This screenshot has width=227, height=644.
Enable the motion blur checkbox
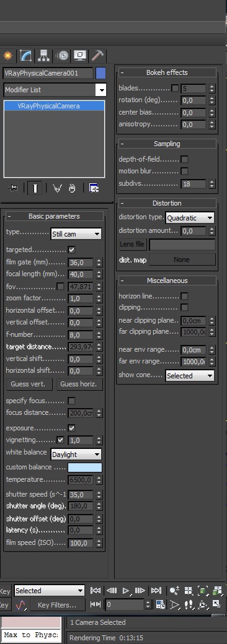(184, 172)
